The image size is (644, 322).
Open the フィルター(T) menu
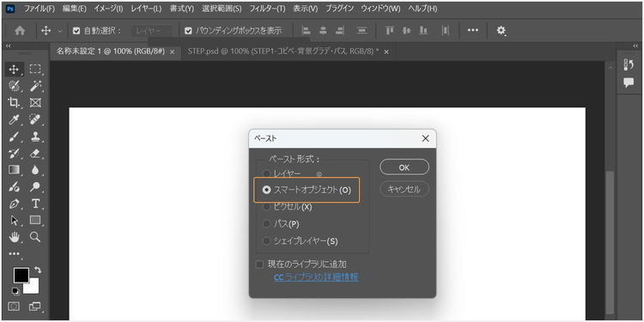[267, 9]
